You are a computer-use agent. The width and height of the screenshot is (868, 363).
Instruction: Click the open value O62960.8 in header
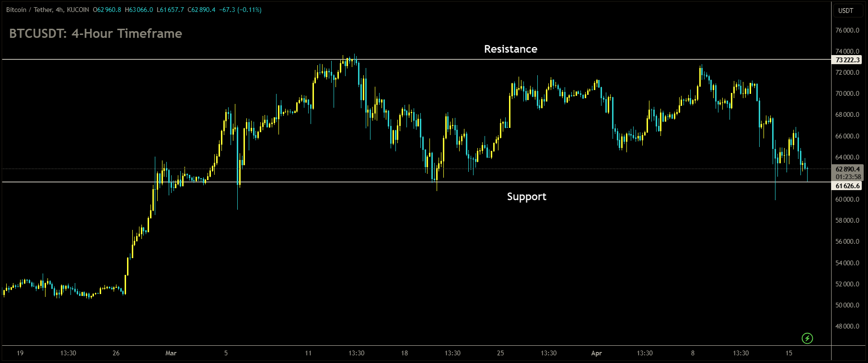coord(107,10)
